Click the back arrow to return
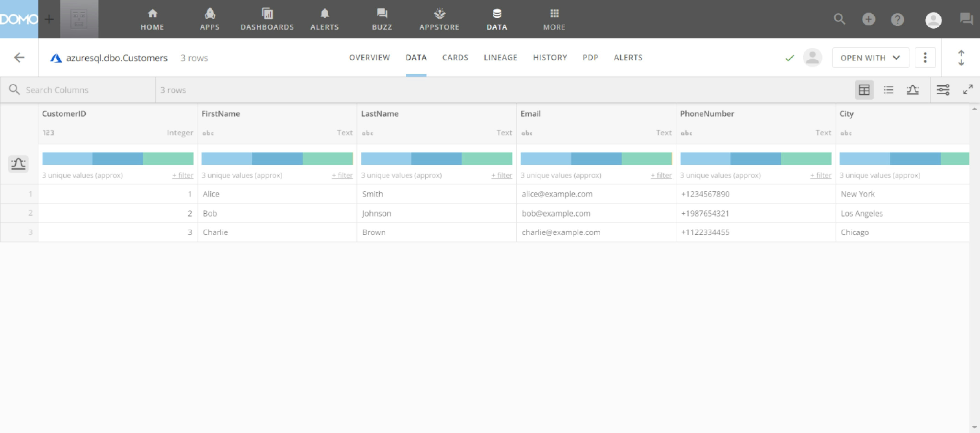Viewport: 980px width, 433px height. click(19, 57)
